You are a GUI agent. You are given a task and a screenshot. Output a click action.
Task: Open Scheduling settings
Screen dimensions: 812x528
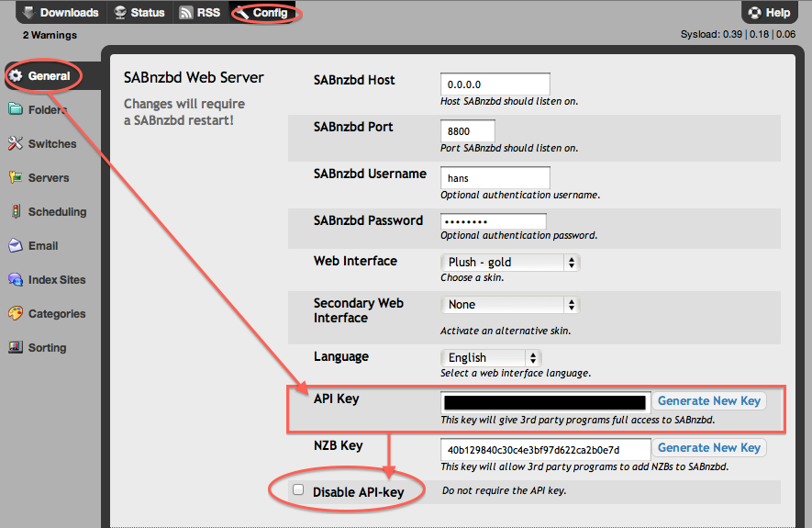click(57, 211)
